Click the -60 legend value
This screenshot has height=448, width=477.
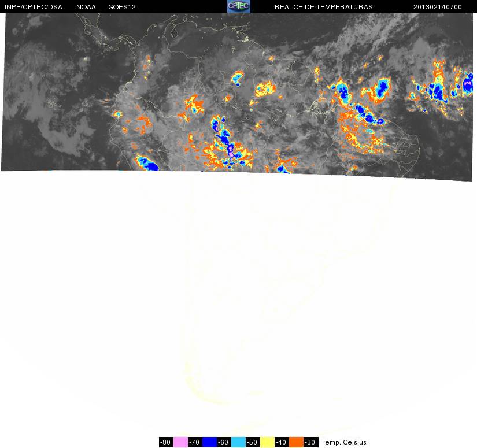coord(224,442)
